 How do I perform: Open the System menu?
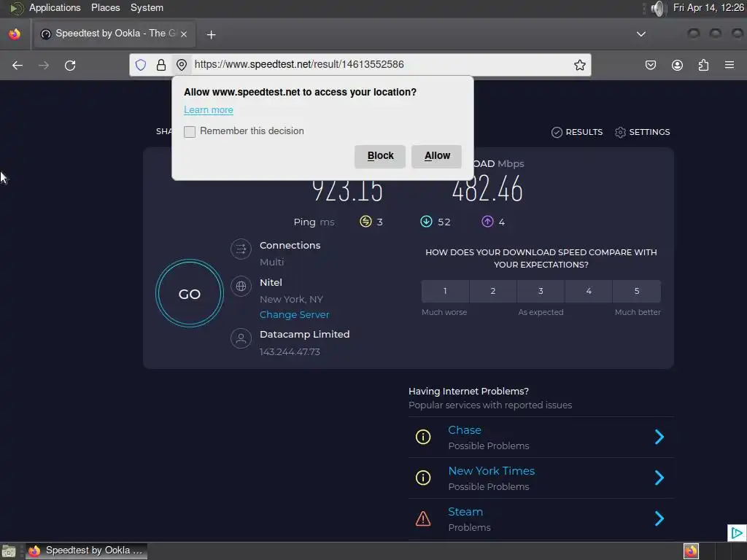[x=147, y=7]
